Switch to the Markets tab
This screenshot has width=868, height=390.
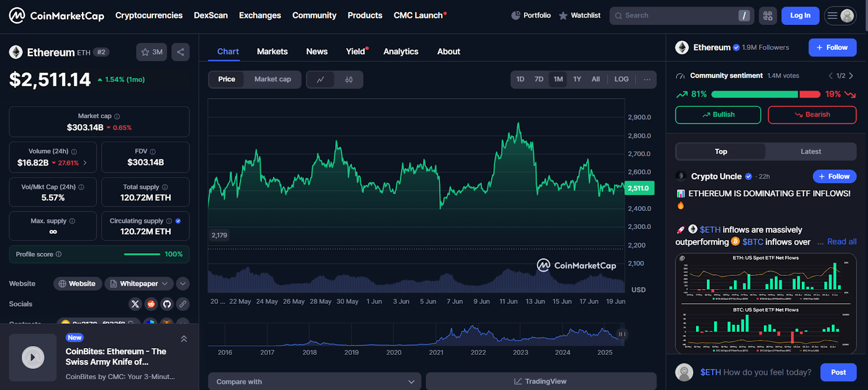pos(272,52)
